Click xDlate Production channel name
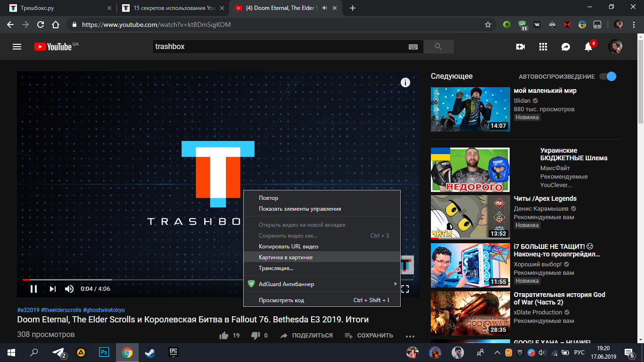This screenshot has height=362, width=644. [538, 312]
